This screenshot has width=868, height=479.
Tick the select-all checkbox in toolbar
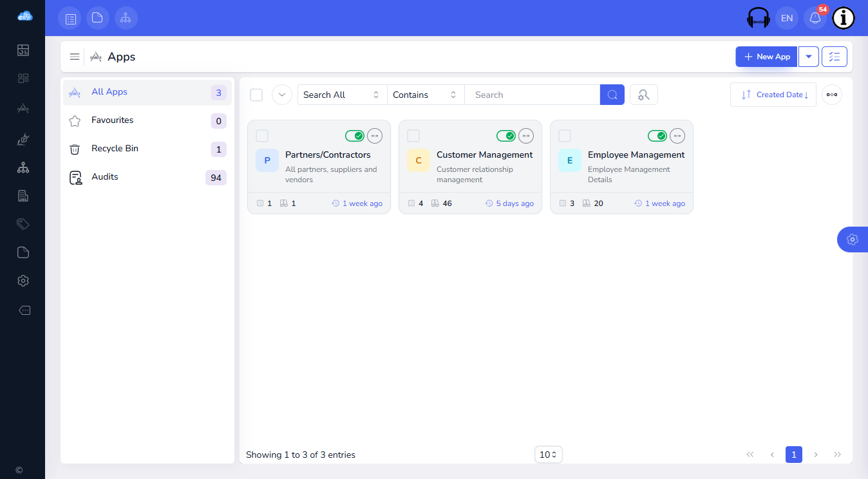click(256, 95)
